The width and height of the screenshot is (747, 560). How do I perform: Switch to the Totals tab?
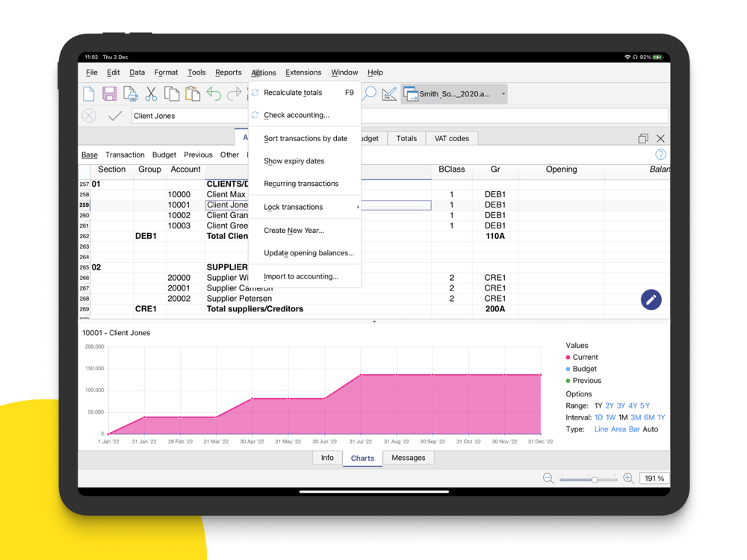[406, 139]
